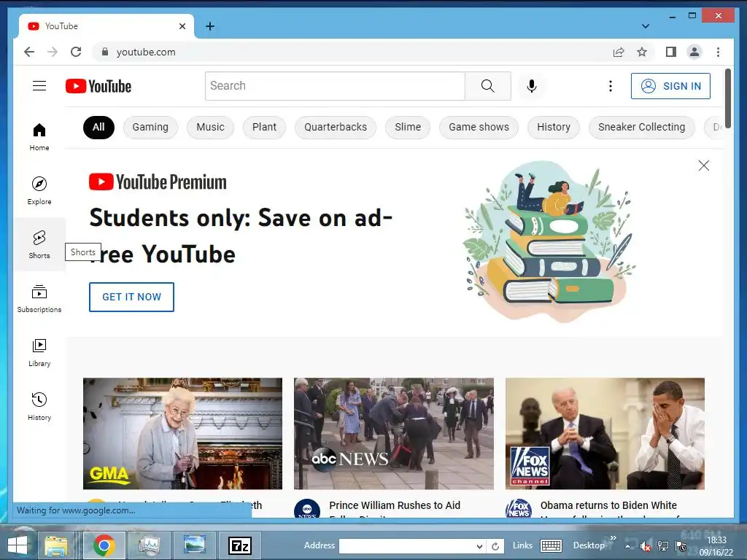Open the Windows Start button
Image resolution: width=747 pixels, height=560 pixels.
18,545
